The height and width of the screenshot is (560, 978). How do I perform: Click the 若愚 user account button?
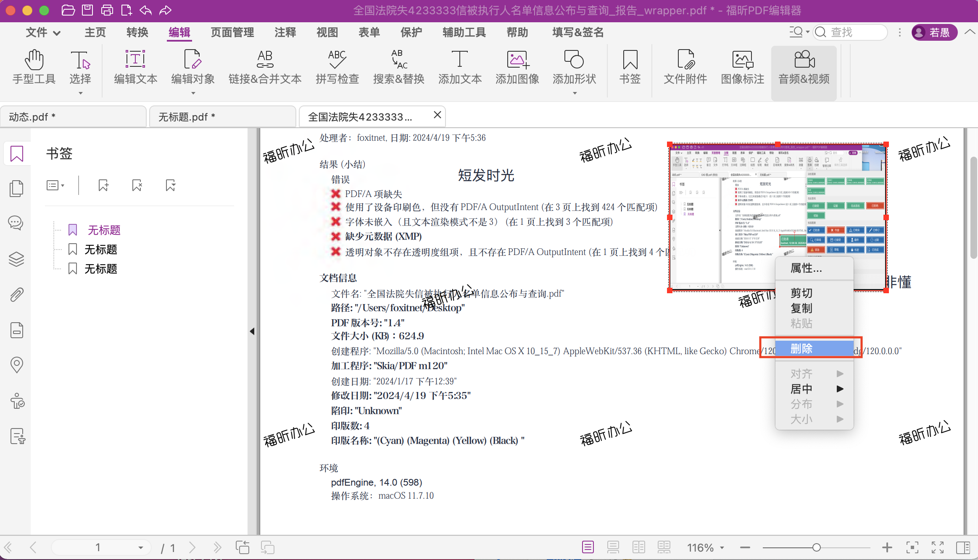click(934, 32)
